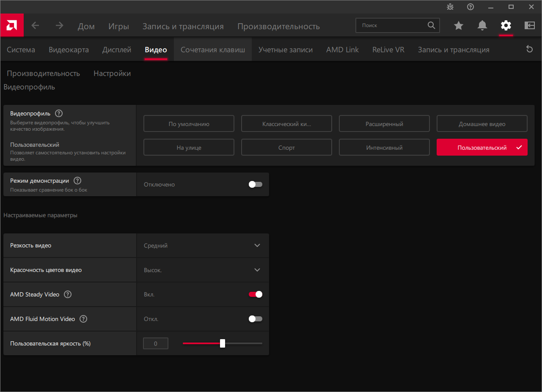The width and height of the screenshot is (542, 392).
Task: Select the Видео settings tab
Action: (156, 49)
